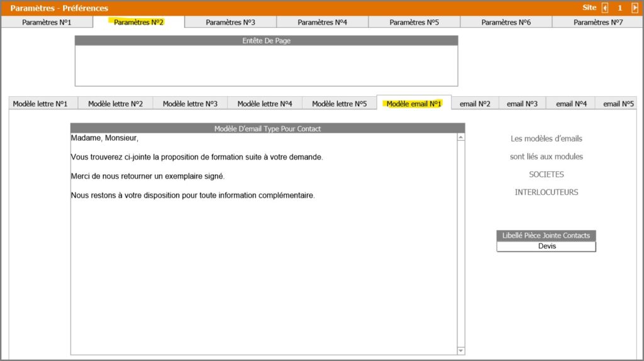Screen dimensions: 644x361
Task: Open Modèle lettre N°2 tab
Action: [116, 104]
